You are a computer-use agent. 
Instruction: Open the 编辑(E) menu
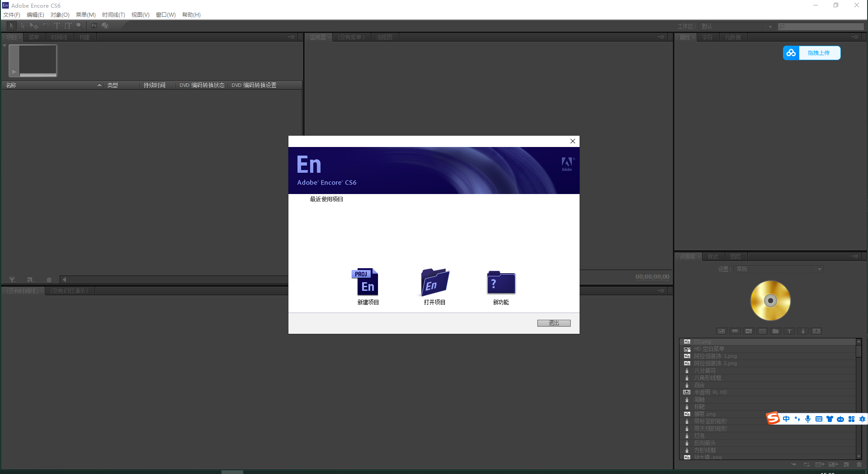35,15
